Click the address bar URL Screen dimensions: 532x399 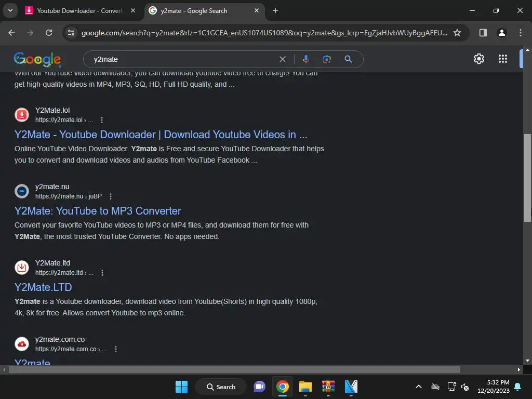pyautogui.click(x=264, y=33)
